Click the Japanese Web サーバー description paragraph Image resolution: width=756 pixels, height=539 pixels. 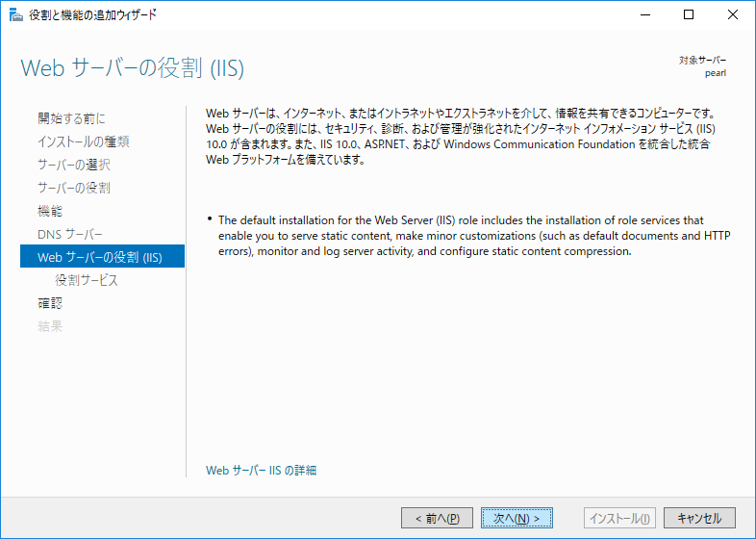(x=461, y=136)
